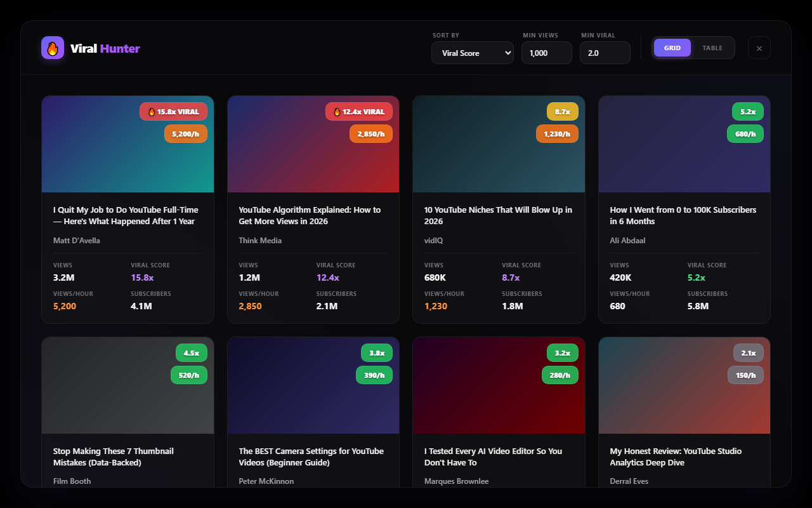
Task: Click the MIN VIEWS input showing 1,000
Action: (546, 53)
